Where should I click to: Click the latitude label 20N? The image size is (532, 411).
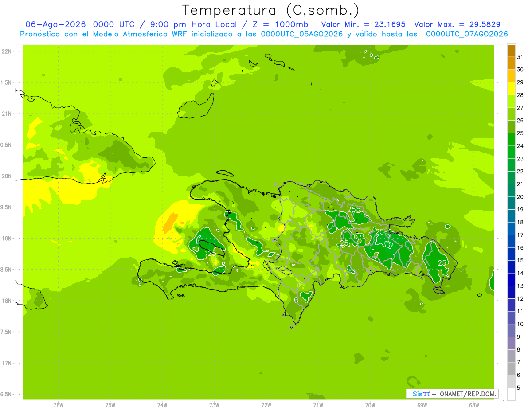point(7,176)
